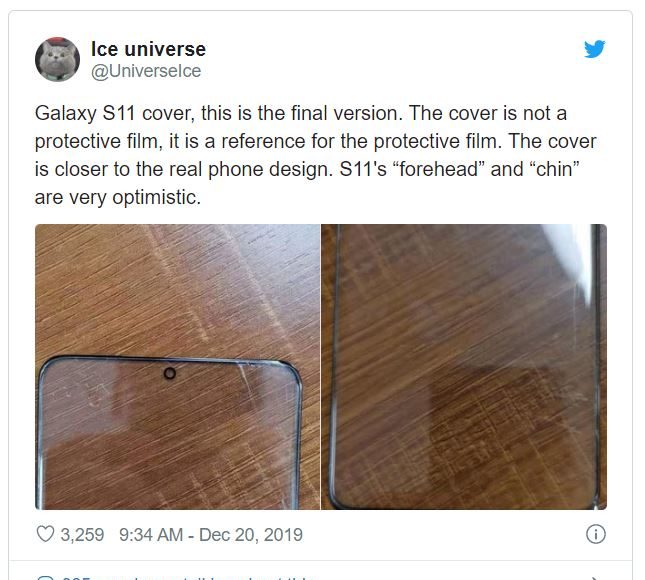Open the right photo of the cover bottom

tap(464, 367)
